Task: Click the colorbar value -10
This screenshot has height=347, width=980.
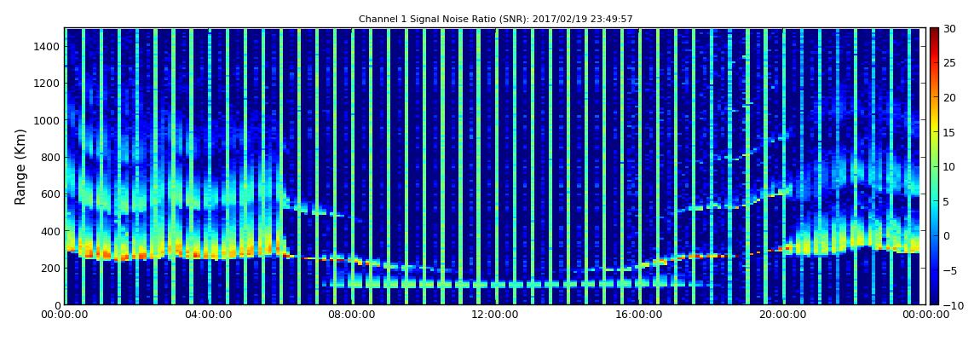Action: click(x=952, y=305)
